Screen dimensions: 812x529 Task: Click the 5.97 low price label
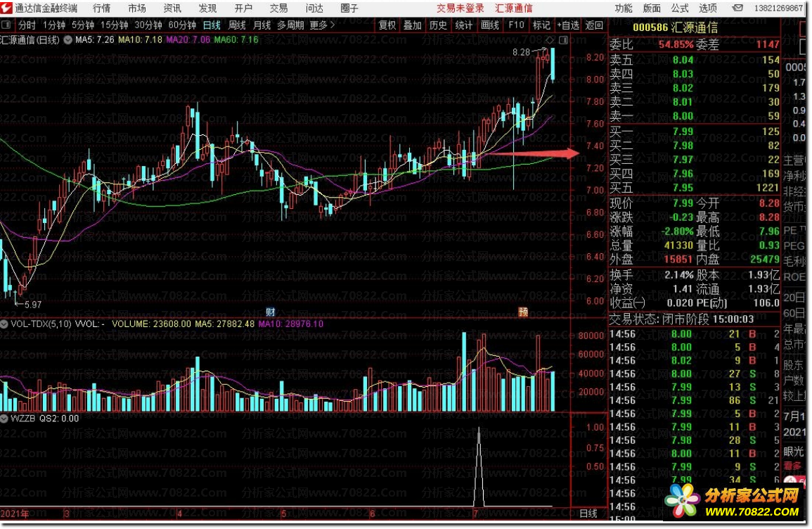(x=32, y=305)
